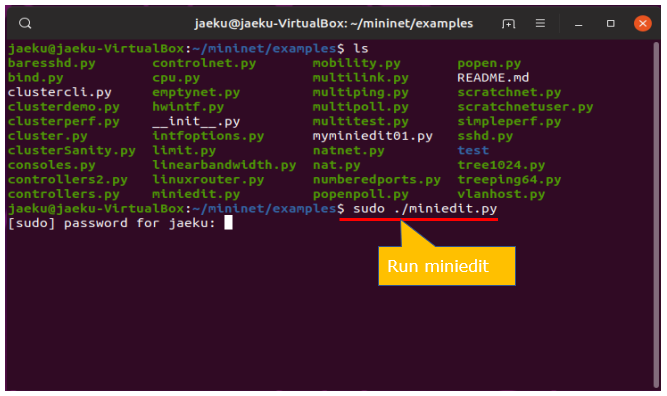Click the scratchnet.py file name
Screen dimensions: 667x396
509,92
